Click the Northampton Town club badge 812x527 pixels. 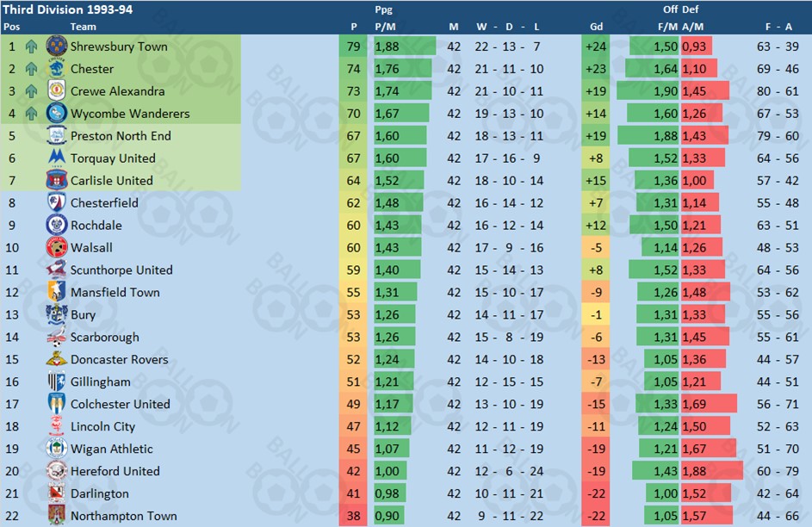coord(57,515)
